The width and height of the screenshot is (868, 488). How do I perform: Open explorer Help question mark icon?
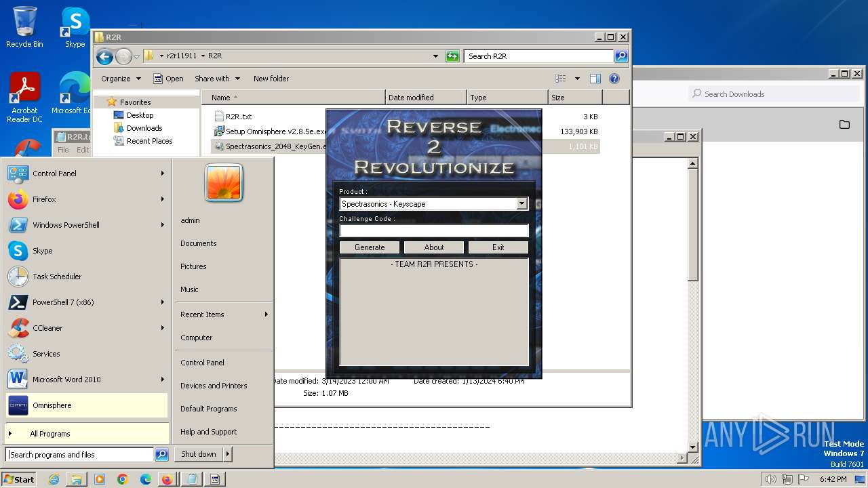614,79
